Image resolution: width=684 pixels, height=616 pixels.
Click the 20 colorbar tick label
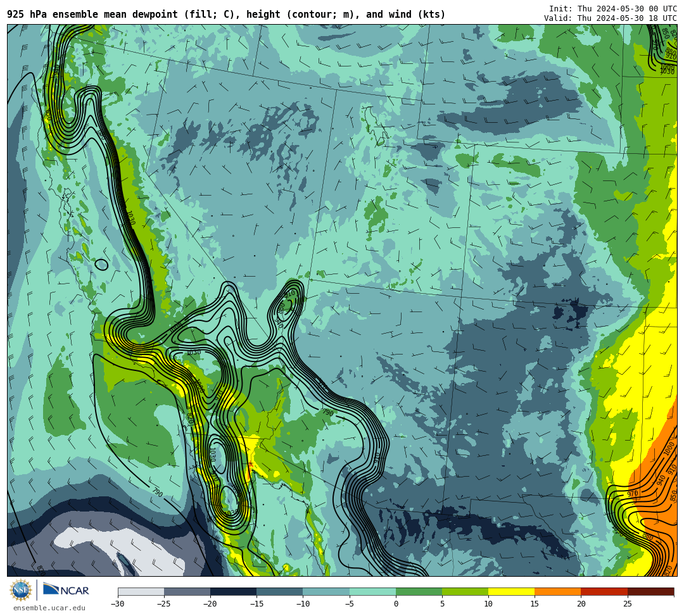coord(581,604)
